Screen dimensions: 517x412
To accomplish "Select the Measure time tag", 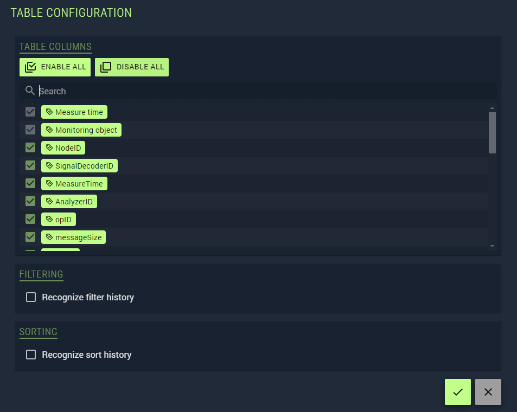I will point(74,112).
